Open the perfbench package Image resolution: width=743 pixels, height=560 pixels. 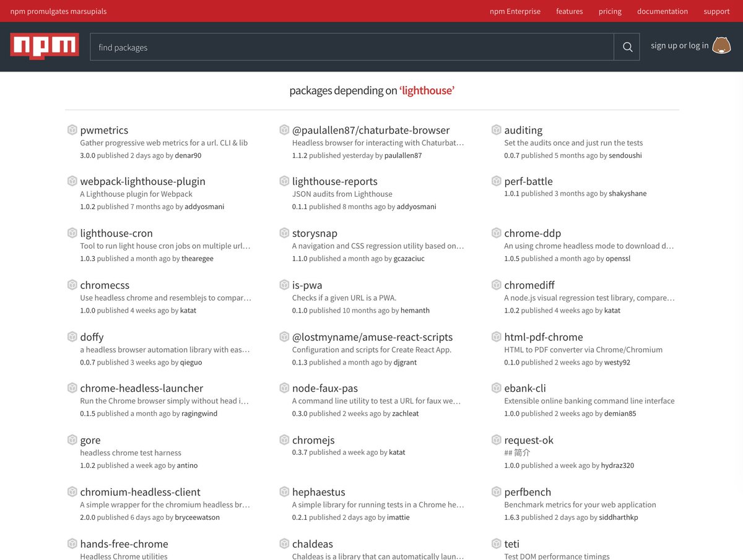tap(528, 492)
